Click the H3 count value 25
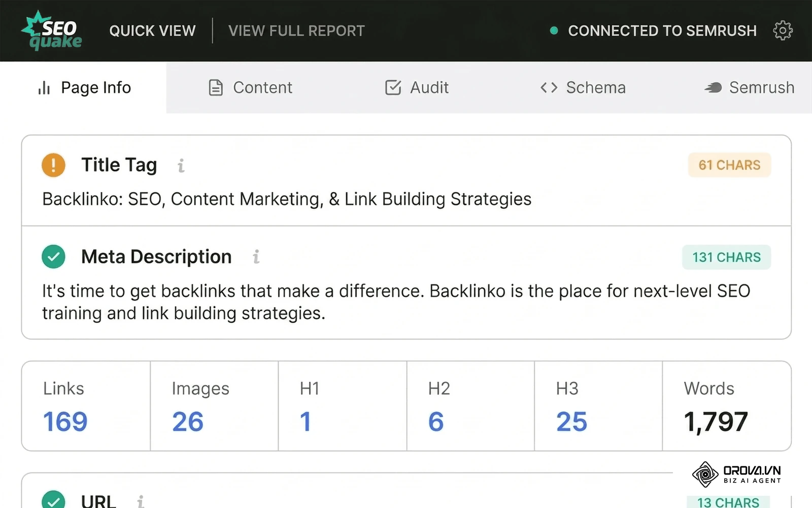812x508 pixels. click(571, 422)
